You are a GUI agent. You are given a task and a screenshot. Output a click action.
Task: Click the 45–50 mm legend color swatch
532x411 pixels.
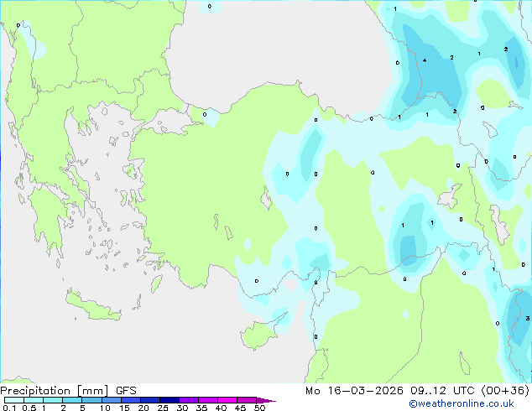pyautogui.click(x=247, y=400)
